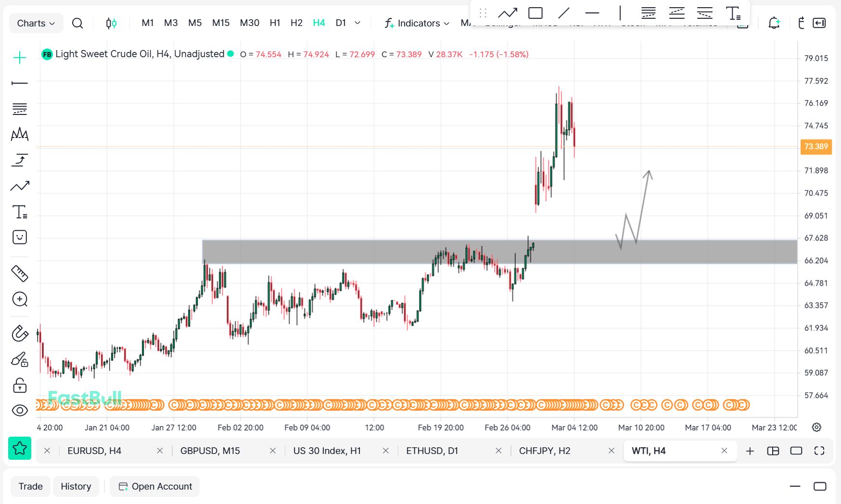Switch to the EURUSD, H4 tab
Viewport: 841px width, 504px height.
(94, 451)
